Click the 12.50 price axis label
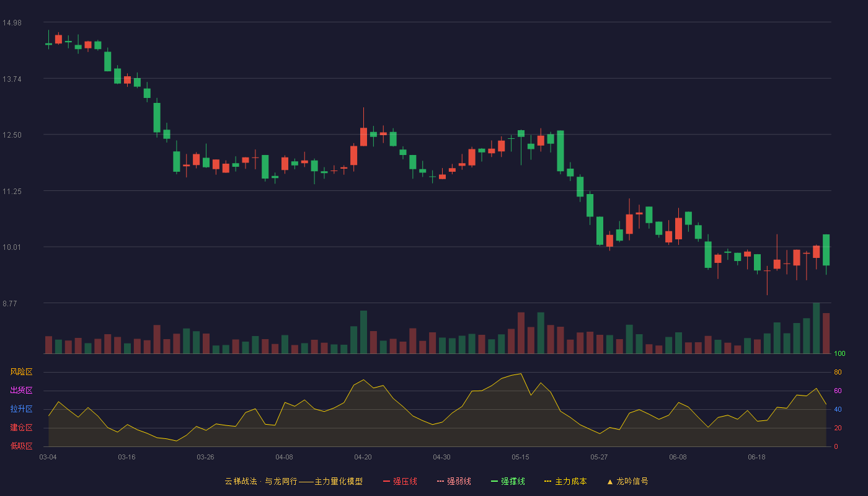The height and width of the screenshot is (496, 868). click(12, 135)
